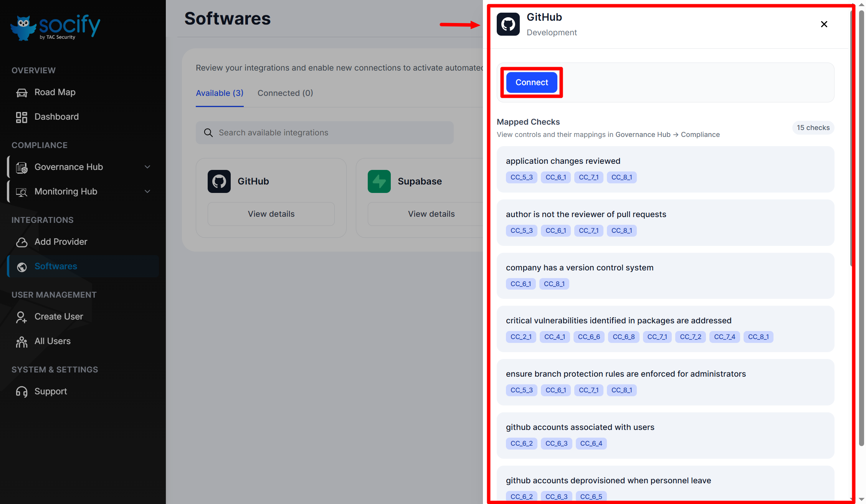Click the Supabase green bolt icon
The image size is (866, 504).
click(x=379, y=181)
